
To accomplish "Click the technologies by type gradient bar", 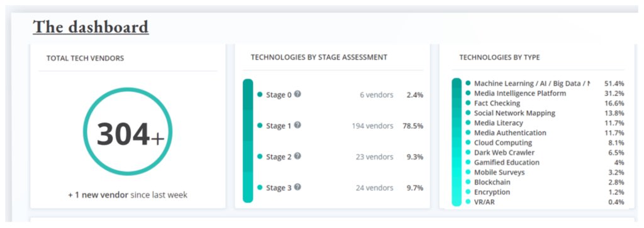I will click(457, 142).
